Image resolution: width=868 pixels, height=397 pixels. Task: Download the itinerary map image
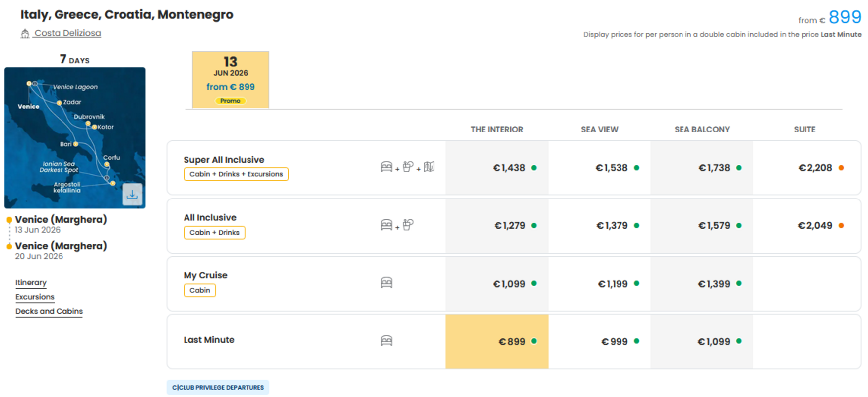[132, 195]
